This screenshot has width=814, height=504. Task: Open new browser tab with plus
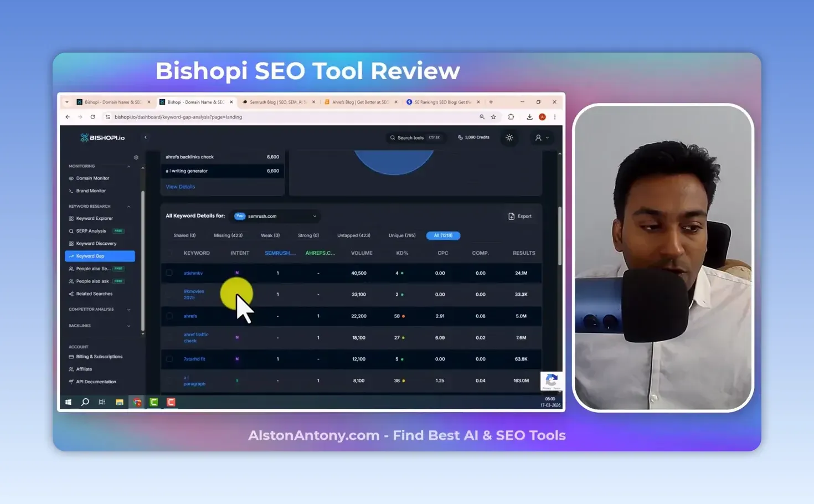(491, 102)
